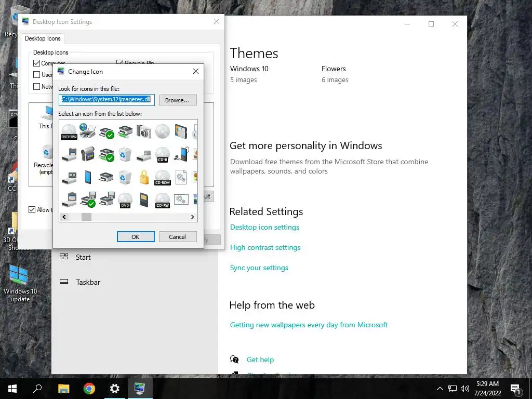The height and width of the screenshot is (399, 532).
Task: Pick the camcorder icon
Action: pos(87,154)
